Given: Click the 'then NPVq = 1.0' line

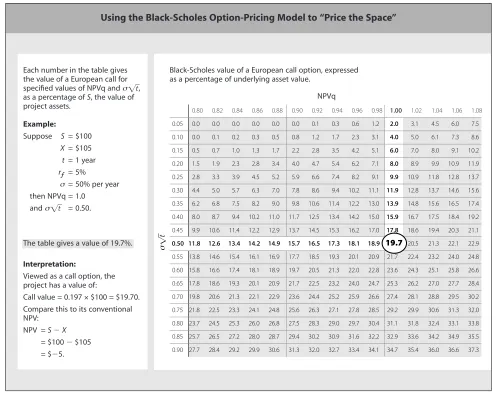Looking at the screenshot, I should click(x=57, y=196).
